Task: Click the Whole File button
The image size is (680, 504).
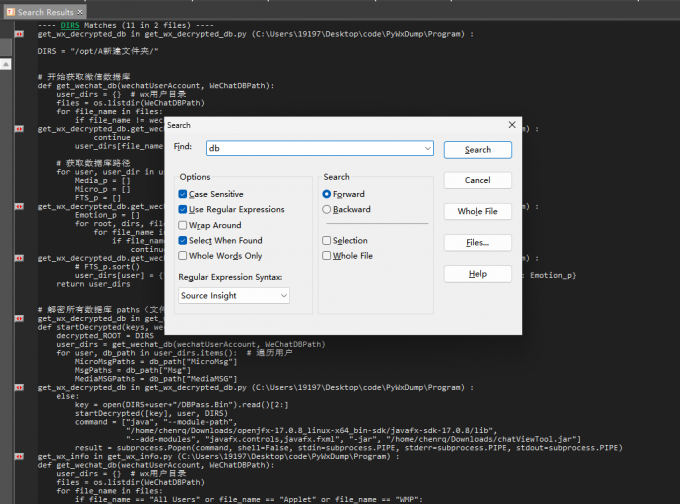Action: pyautogui.click(x=477, y=211)
